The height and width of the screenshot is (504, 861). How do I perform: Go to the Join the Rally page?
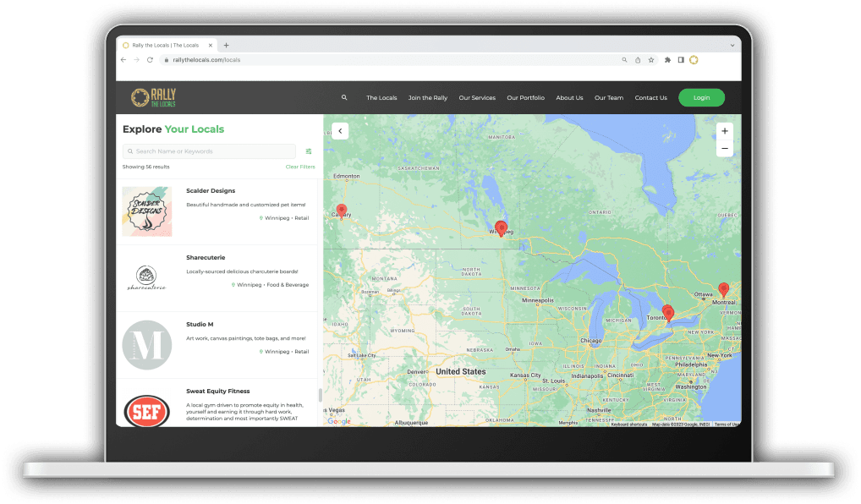click(x=427, y=98)
